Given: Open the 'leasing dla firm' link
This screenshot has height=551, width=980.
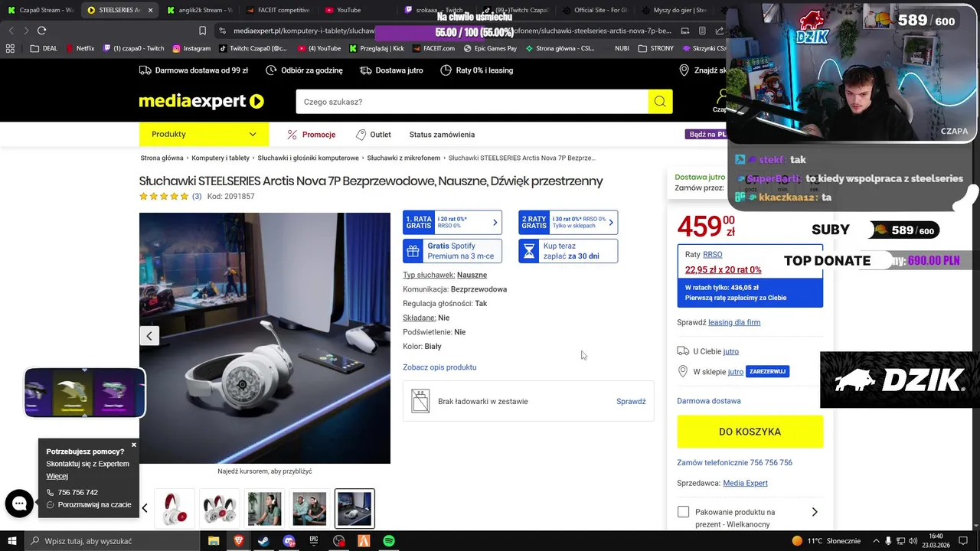Looking at the screenshot, I should (x=734, y=322).
